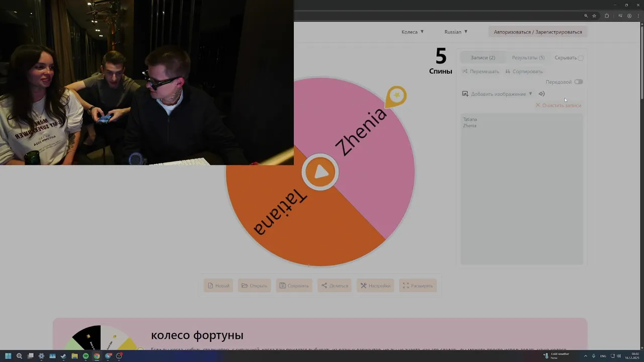Open the OBS taskbar icon
The width and height of the screenshot is (644, 362).
tap(119, 356)
